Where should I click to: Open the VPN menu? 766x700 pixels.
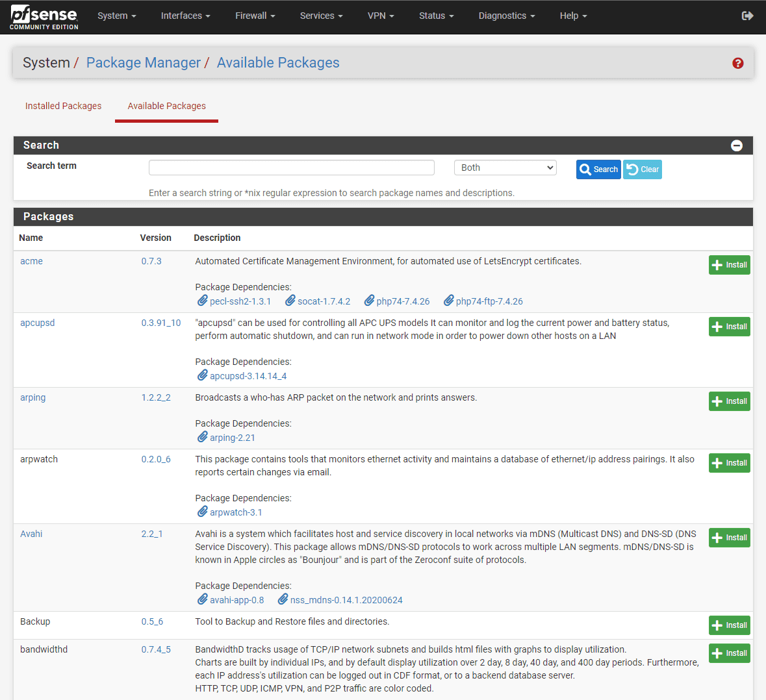point(381,16)
